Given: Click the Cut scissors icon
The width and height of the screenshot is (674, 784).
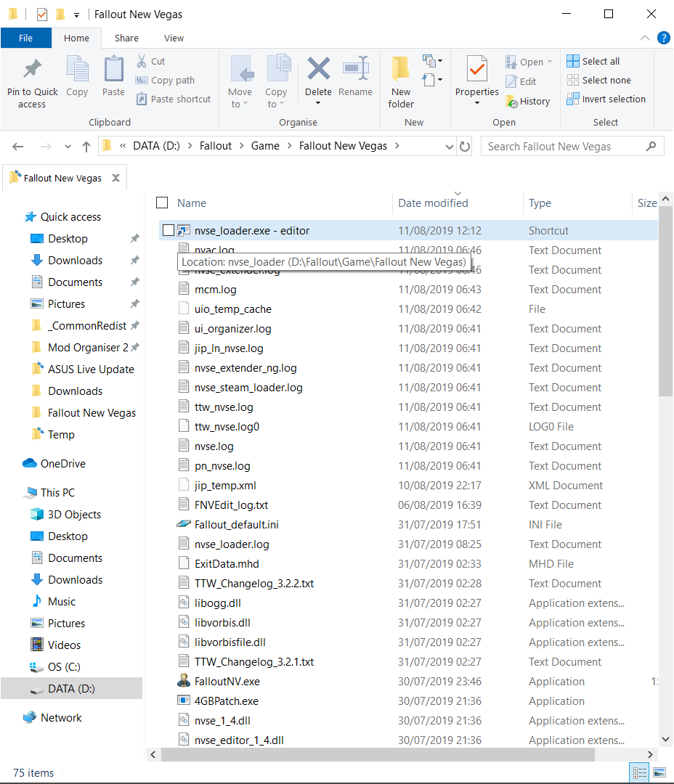Looking at the screenshot, I should pos(142,61).
